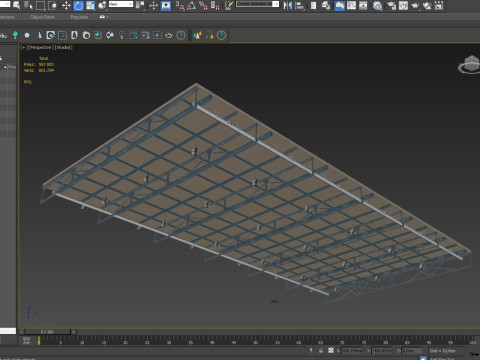480x360 pixels.
Task: Click the first help question mark icon
Action: coord(181,35)
